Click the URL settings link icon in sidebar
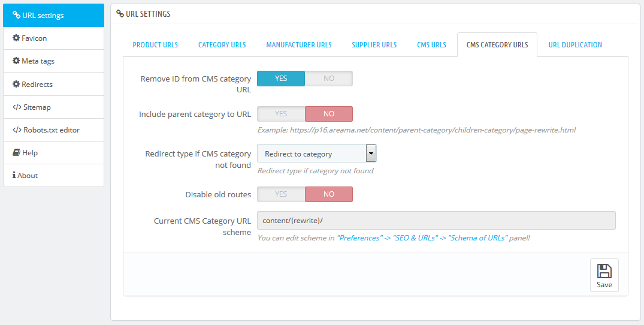Image resolution: width=644 pixels, height=325 pixels. [16, 15]
